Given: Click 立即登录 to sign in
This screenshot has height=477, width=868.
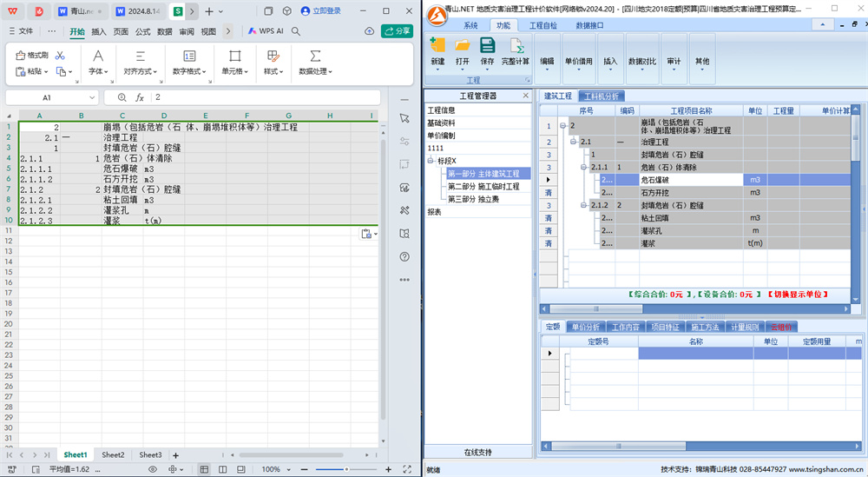Looking at the screenshot, I should coord(320,11).
